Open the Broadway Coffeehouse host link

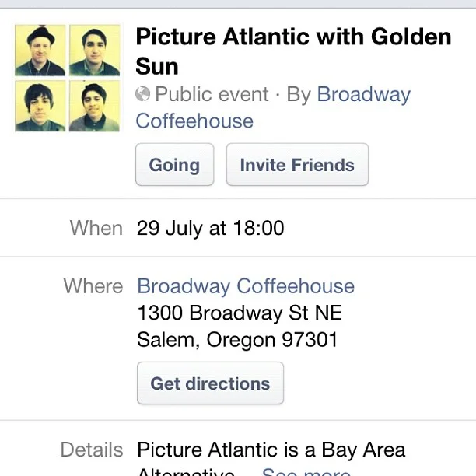[x=273, y=107]
